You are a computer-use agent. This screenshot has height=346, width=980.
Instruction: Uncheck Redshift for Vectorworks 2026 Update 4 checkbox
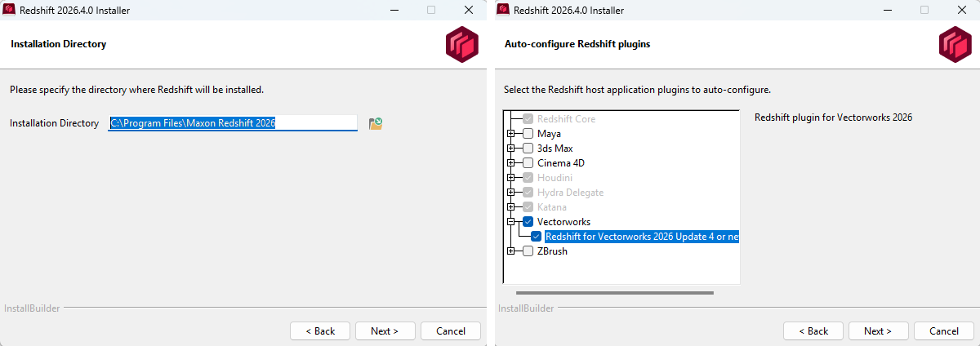(536, 237)
